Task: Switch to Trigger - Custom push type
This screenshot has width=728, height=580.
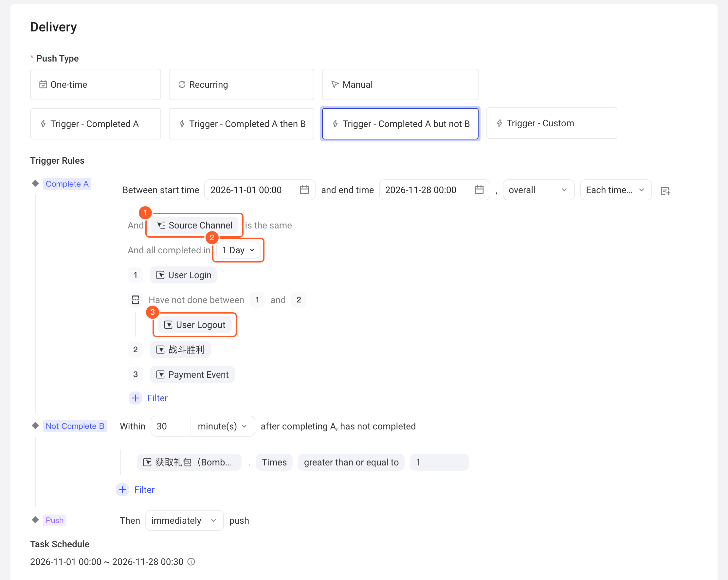Action: pyautogui.click(x=552, y=123)
